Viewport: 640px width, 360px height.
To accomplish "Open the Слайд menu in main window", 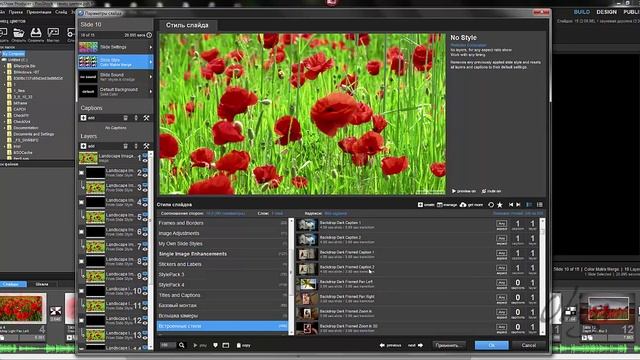I will [x=61, y=12].
